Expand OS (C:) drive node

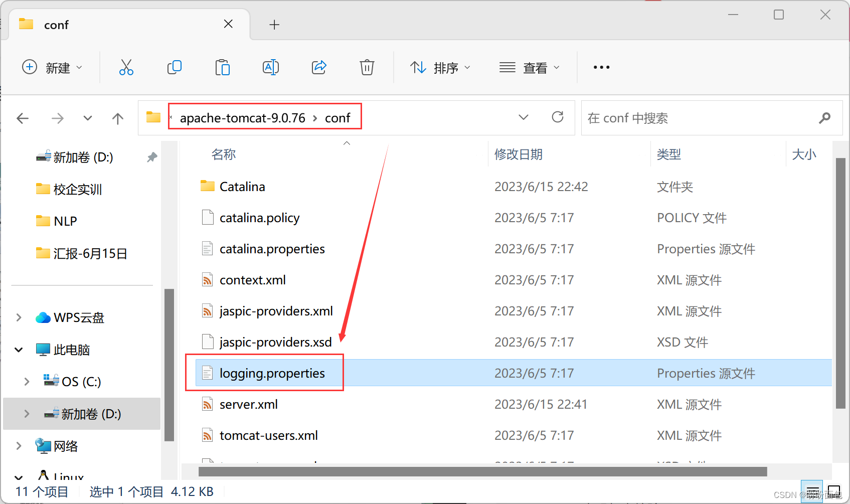(x=27, y=382)
